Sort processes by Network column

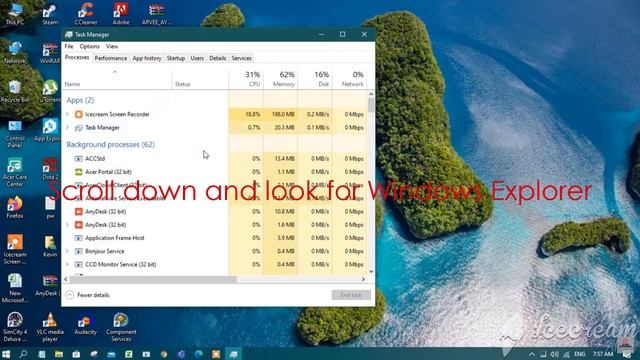click(x=349, y=79)
